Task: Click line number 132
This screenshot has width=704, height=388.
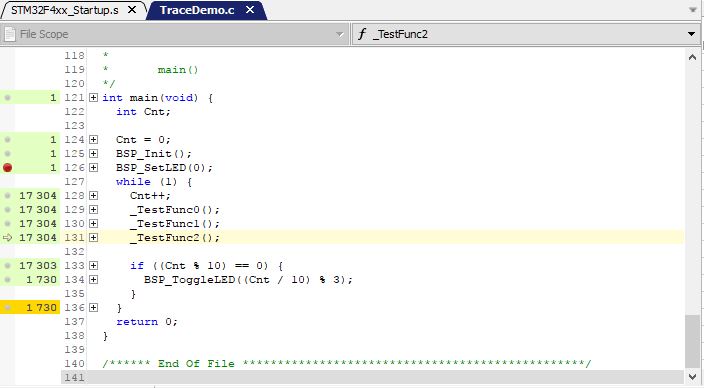Action: coord(74,251)
